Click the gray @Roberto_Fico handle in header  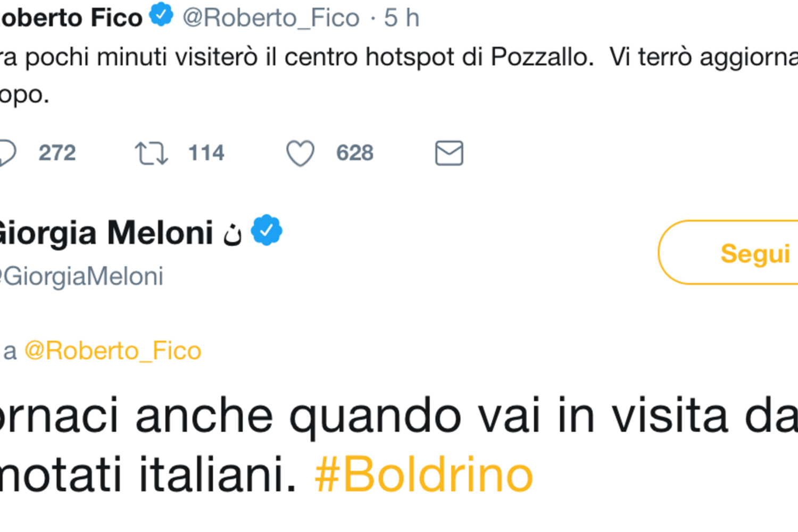(x=271, y=18)
